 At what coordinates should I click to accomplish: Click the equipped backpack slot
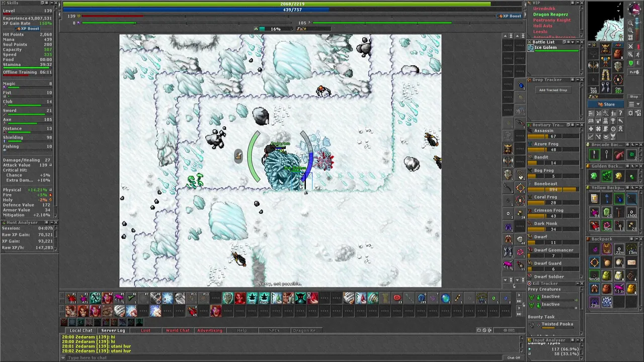618,54
